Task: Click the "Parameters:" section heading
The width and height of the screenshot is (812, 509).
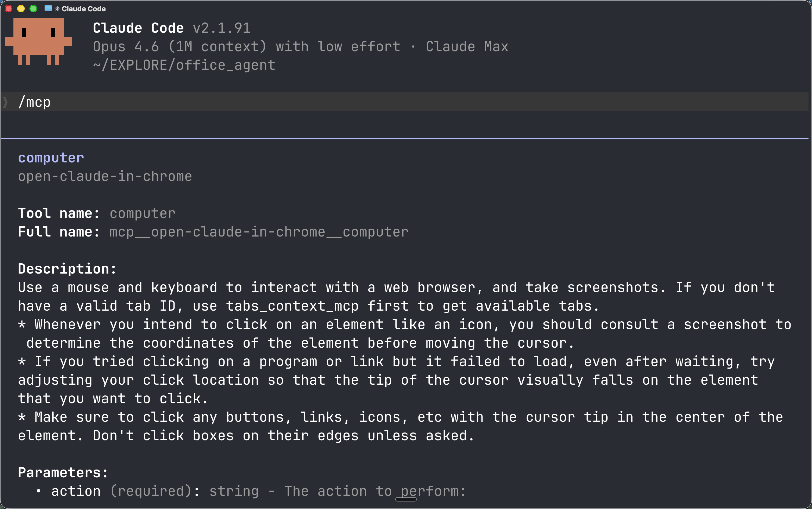Action: tap(63, 472)
